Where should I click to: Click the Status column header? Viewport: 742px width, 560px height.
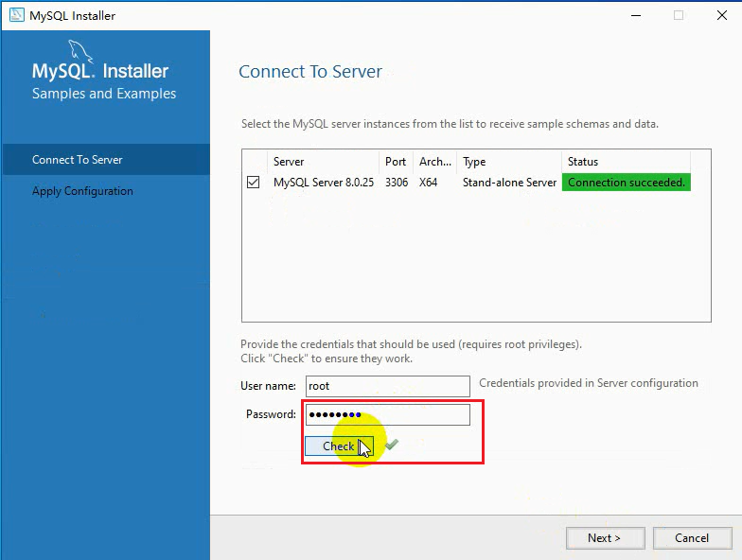[627, 162]
